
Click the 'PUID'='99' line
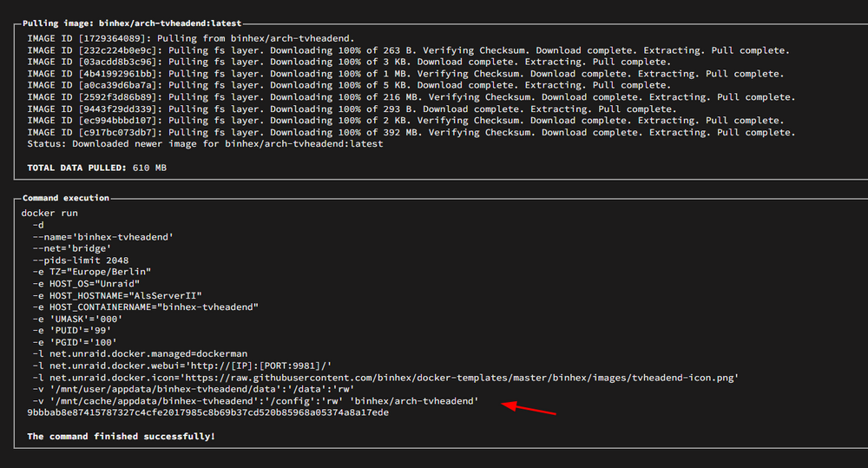[72, 331]
